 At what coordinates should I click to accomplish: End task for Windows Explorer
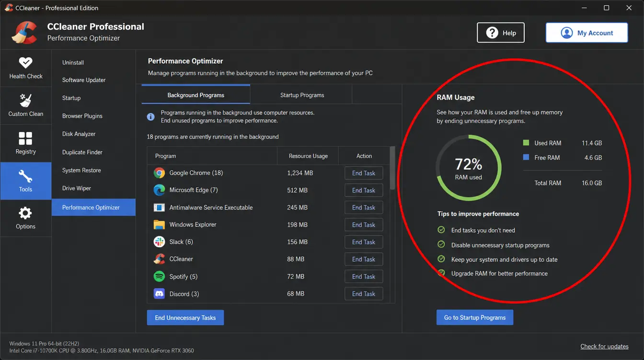364,225
